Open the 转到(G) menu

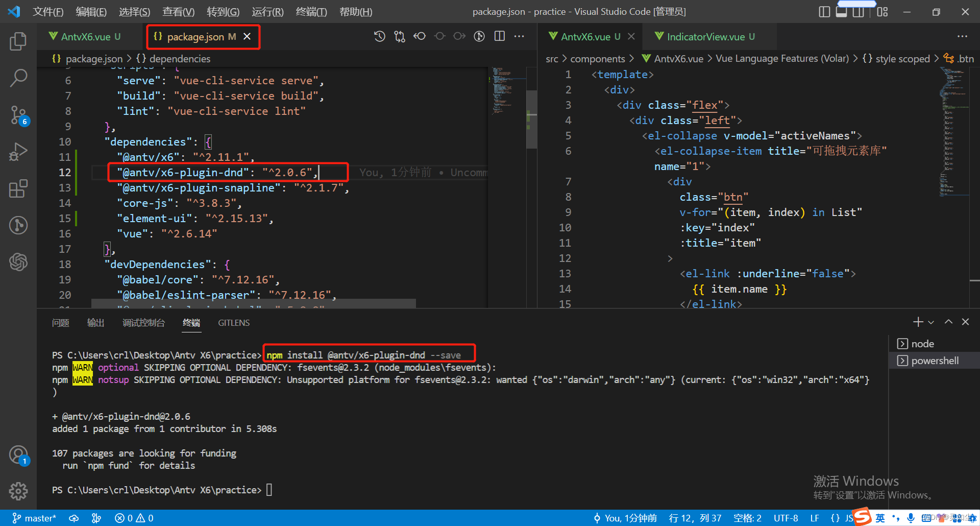coord(223,12)
